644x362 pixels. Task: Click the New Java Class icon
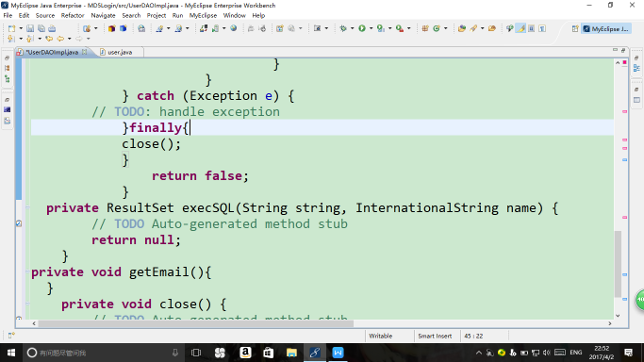coord(437,28)
